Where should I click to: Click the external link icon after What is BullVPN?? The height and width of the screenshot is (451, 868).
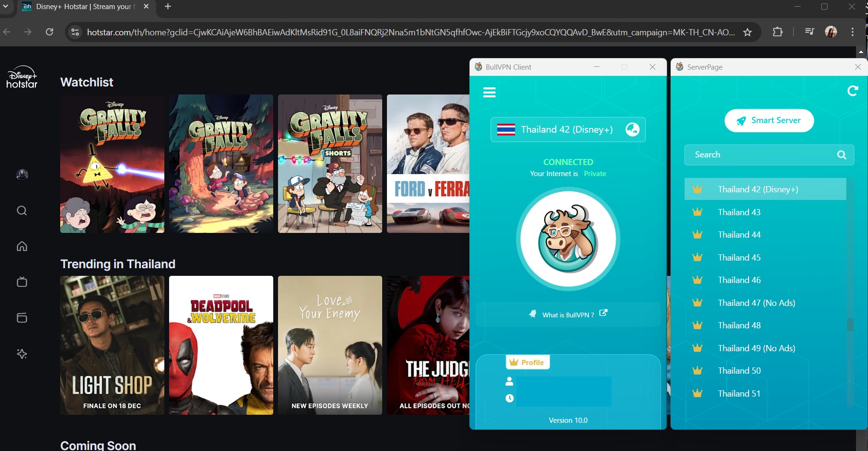(603, 313)
